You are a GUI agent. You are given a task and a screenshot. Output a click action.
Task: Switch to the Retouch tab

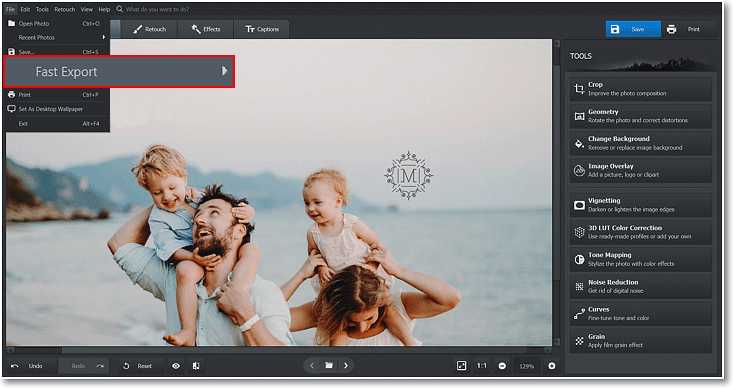(x=150, y=29)
